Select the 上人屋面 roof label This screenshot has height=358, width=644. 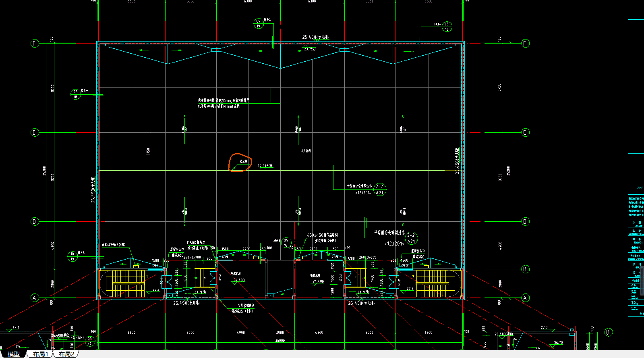(306, 151)
